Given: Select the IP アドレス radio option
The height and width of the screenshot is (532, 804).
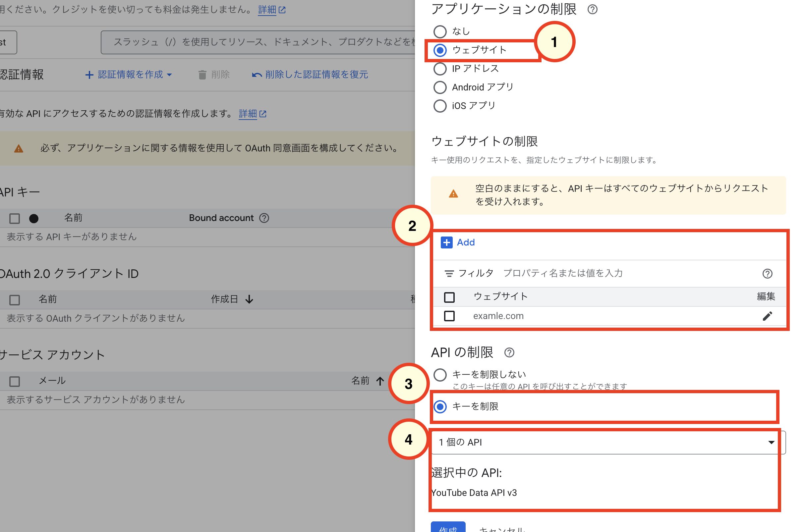Looking at the screenshot, I should point(440,69).
